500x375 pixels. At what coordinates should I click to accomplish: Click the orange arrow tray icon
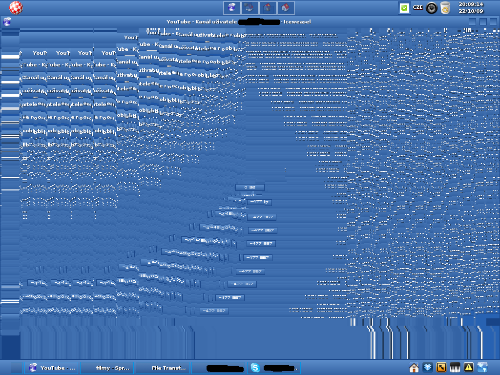coord(441,368)
